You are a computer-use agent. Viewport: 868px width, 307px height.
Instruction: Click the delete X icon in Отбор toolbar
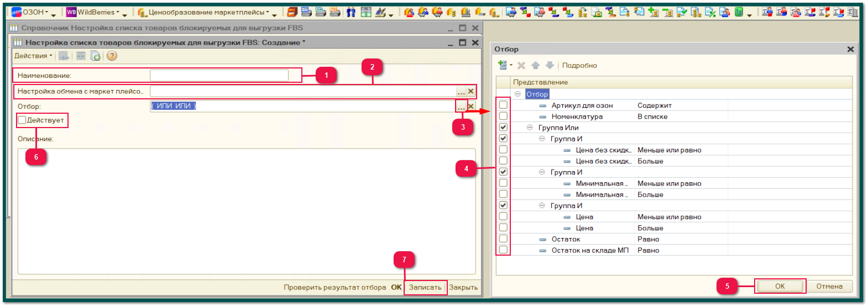tap(521, 65)
